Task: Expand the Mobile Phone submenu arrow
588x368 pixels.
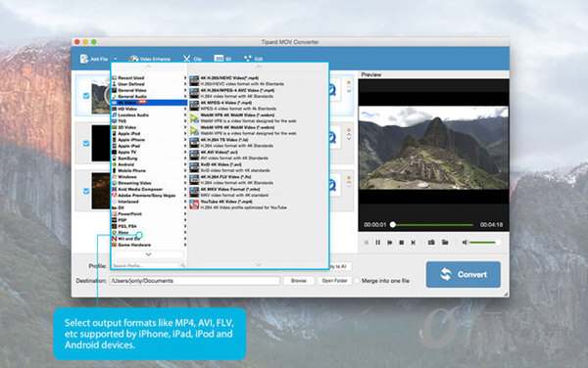Action: pos(185,170)
